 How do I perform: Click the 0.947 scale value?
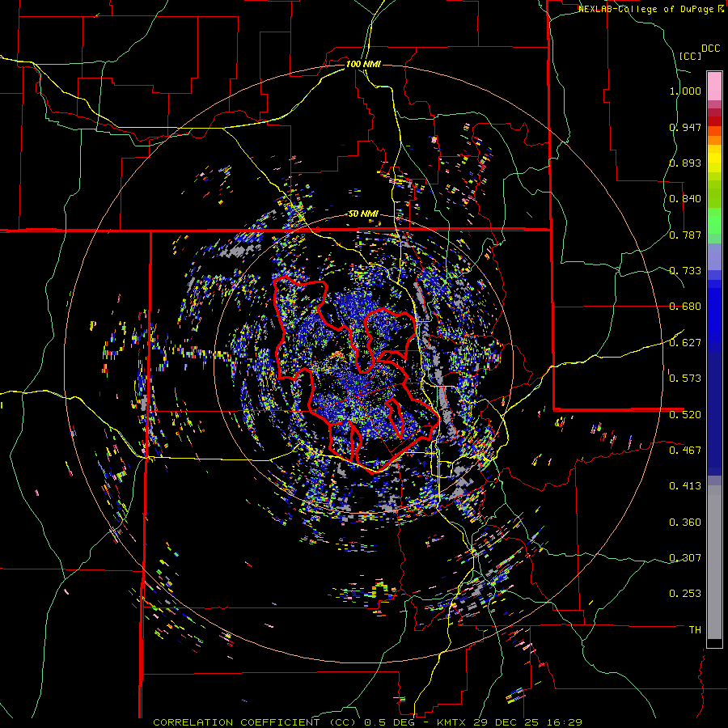click(685, 127)
